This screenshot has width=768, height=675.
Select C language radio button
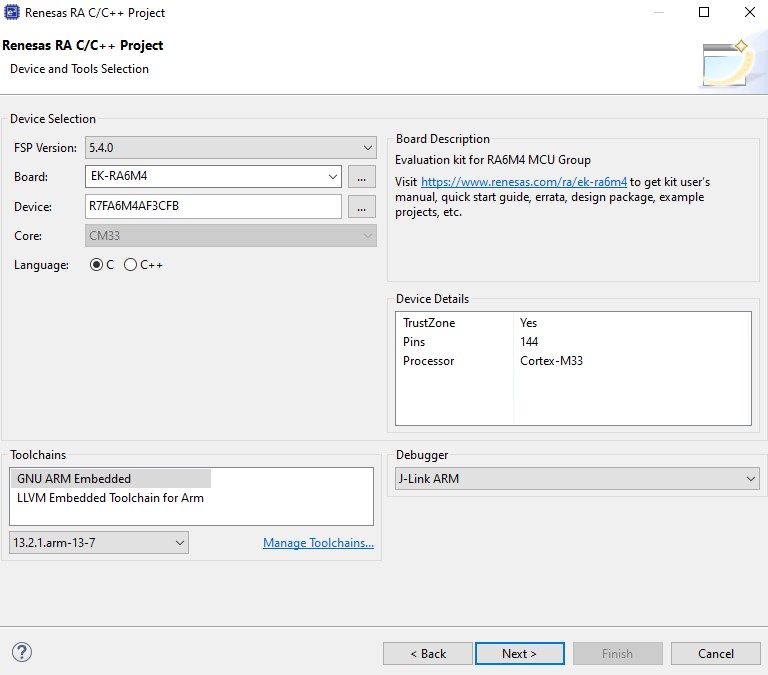(96, 265)
